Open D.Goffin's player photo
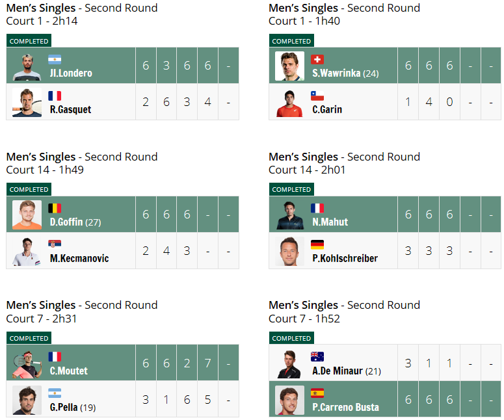504x420 pixels. coord(27,215)
